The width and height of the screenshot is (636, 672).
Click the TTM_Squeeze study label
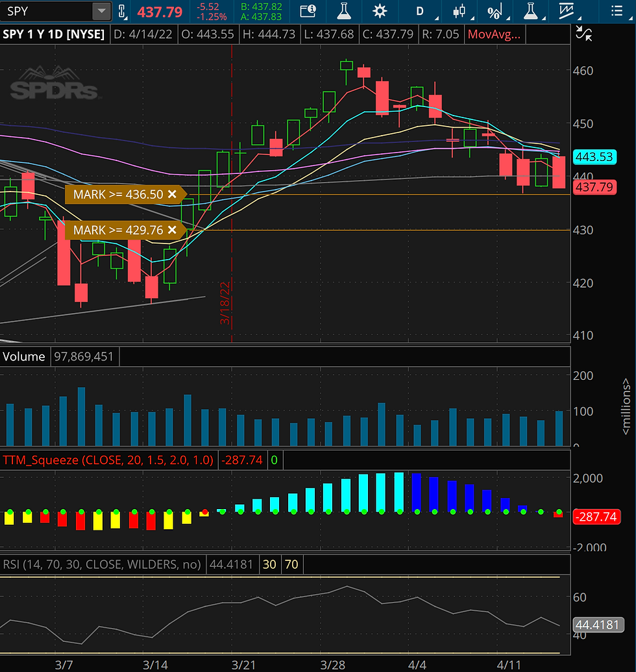(x=108, y=460)
